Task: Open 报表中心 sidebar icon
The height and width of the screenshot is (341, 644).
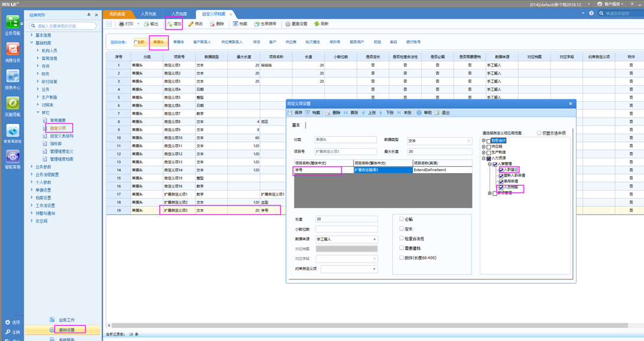Action: coord(12,80)
